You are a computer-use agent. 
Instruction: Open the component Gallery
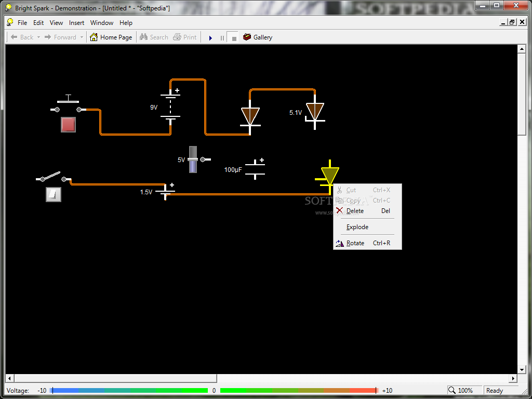click(x=258, y=37)
